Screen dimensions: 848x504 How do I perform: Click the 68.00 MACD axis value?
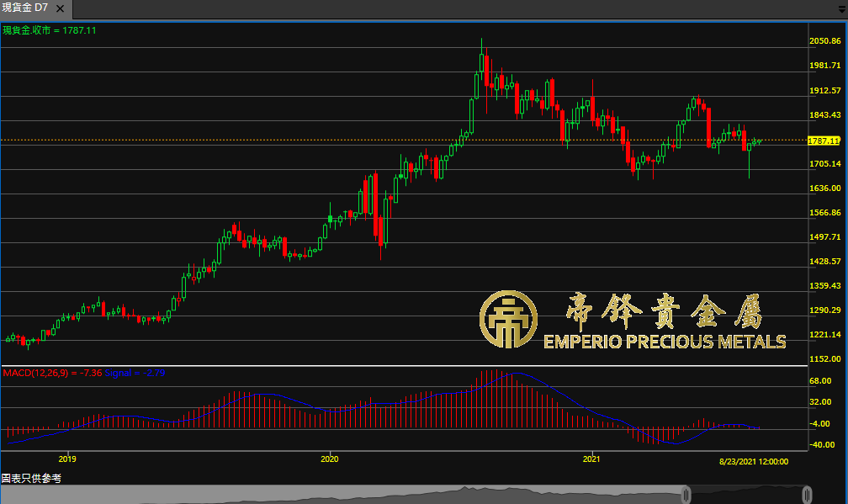click(820, 380)
